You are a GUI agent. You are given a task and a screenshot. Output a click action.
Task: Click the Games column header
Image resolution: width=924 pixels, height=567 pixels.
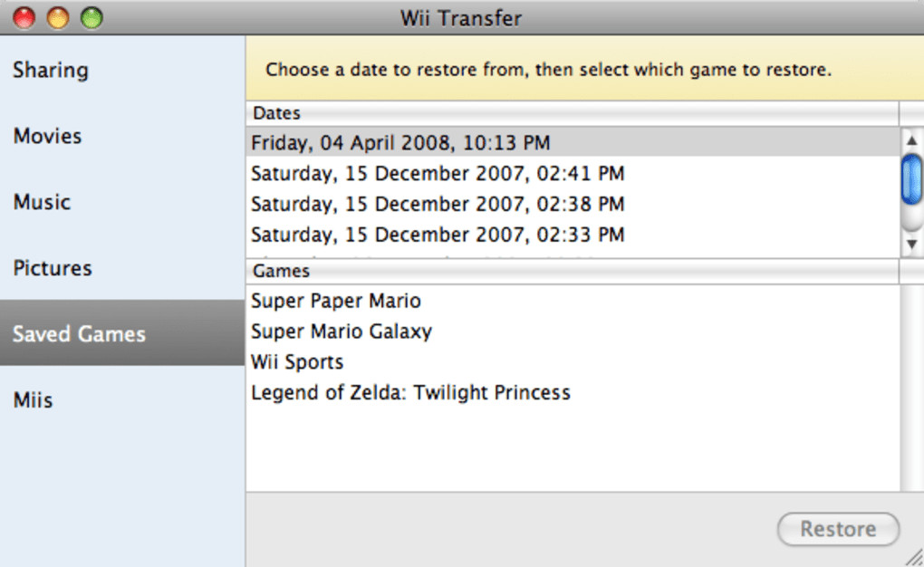(571, 271)
